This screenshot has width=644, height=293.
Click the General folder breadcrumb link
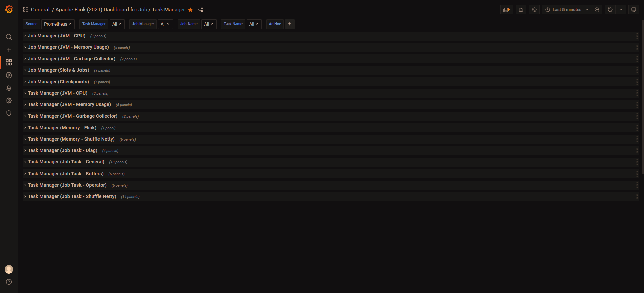coord(40,10)
